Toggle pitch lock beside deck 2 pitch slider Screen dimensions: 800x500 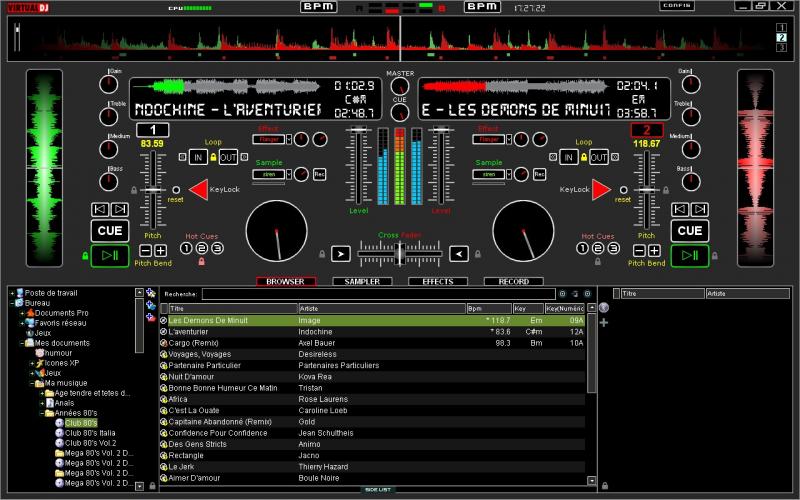666,190
